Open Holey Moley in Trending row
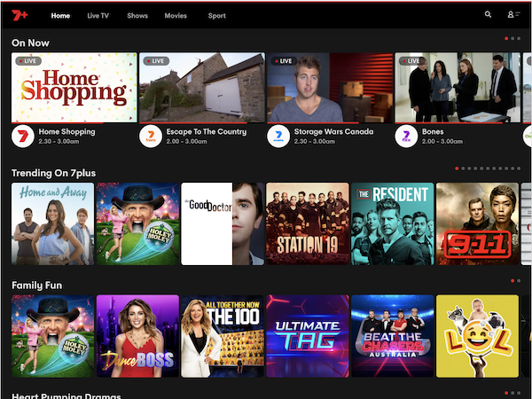The height and width of the screenshot is (399, 532). pos(137,224)
